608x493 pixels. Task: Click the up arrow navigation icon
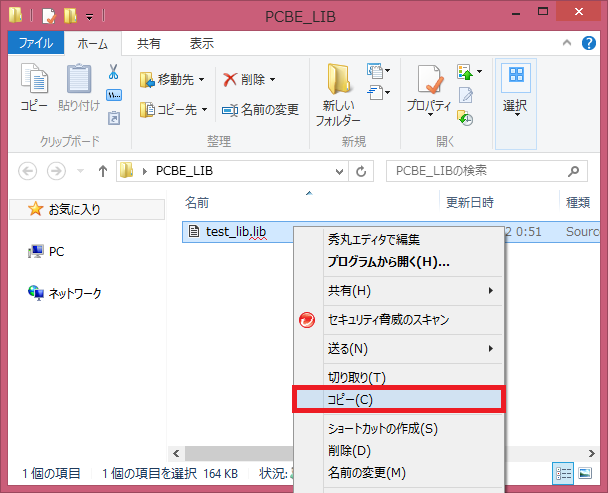(x=102, y=170)
